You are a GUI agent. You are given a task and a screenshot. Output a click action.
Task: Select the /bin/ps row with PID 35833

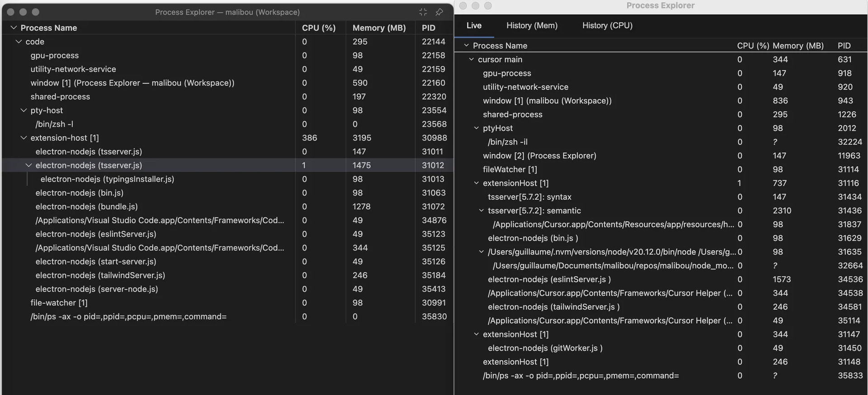661,376
